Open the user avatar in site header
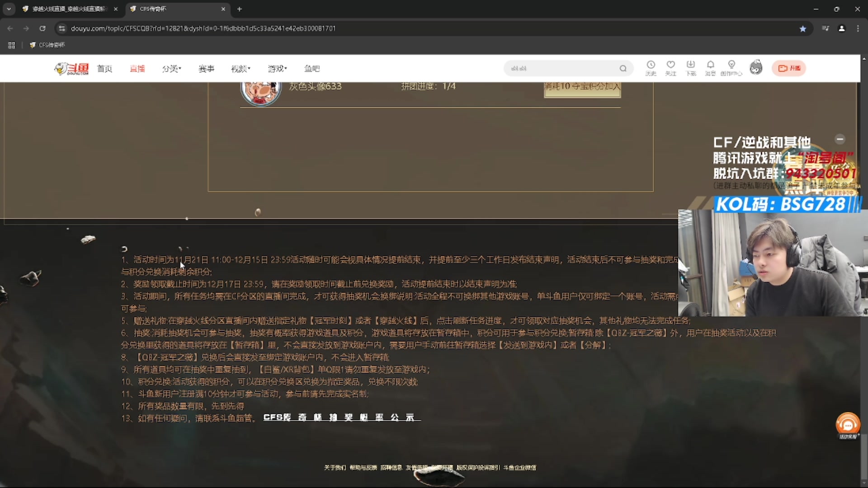The width and height of the screenshot is (868, 488). click(x=756, y=68)
